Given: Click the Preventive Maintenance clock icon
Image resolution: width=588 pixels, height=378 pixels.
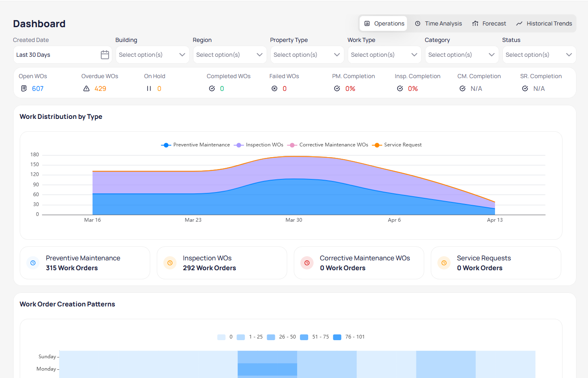Looking at the screenshot, I should coord(33,263).
